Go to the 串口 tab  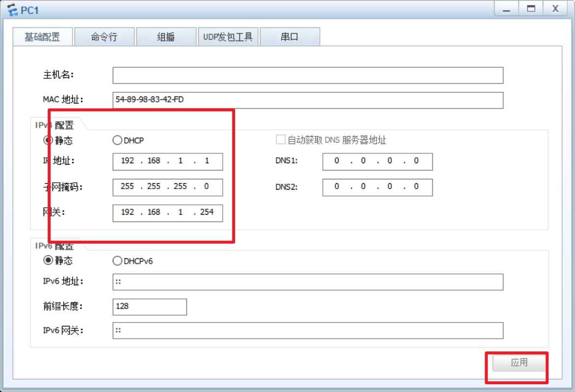[289, 37]
